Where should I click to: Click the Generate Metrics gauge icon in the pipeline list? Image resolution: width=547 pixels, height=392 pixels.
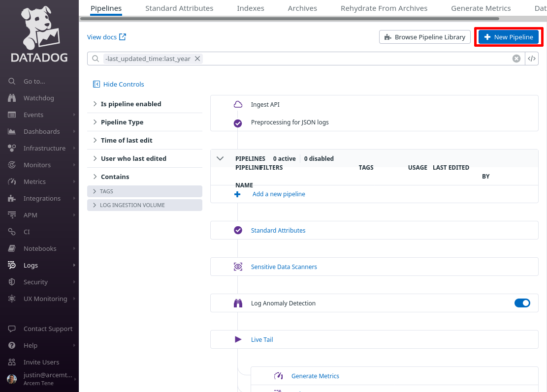(278, 376)
